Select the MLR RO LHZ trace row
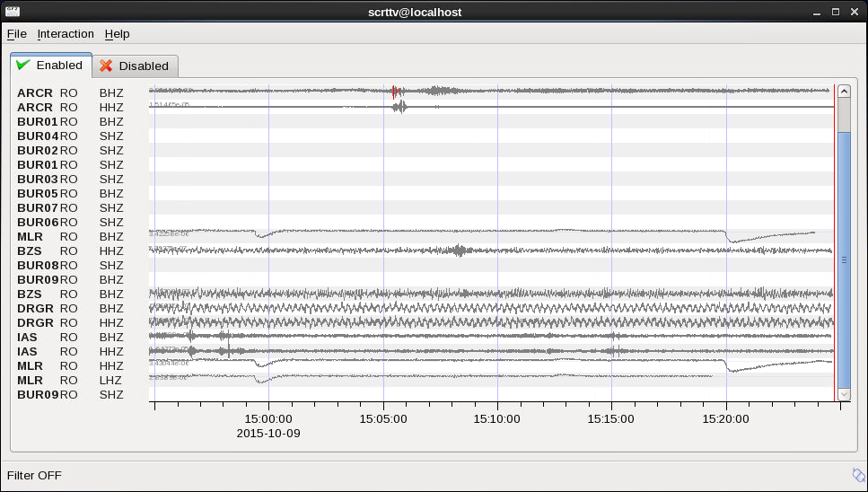The height and width of the screenshot is (492, 868). (425, 380)
